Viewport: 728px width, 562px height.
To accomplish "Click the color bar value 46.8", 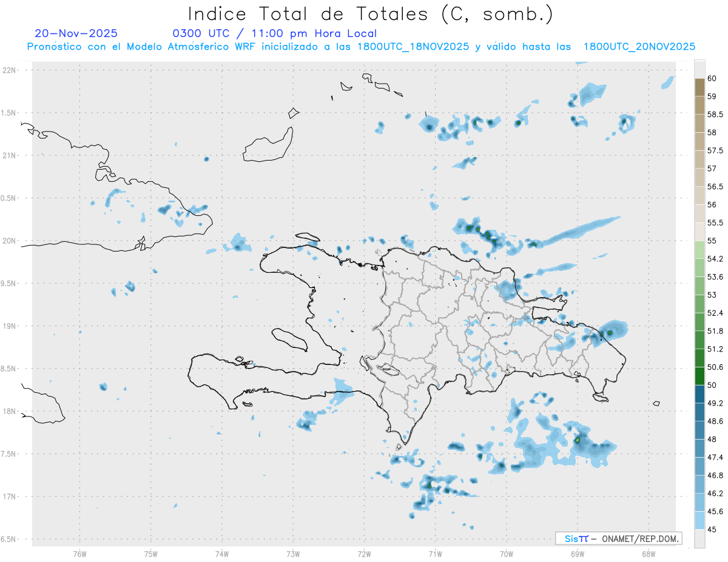I will click(x=715, y=475).
